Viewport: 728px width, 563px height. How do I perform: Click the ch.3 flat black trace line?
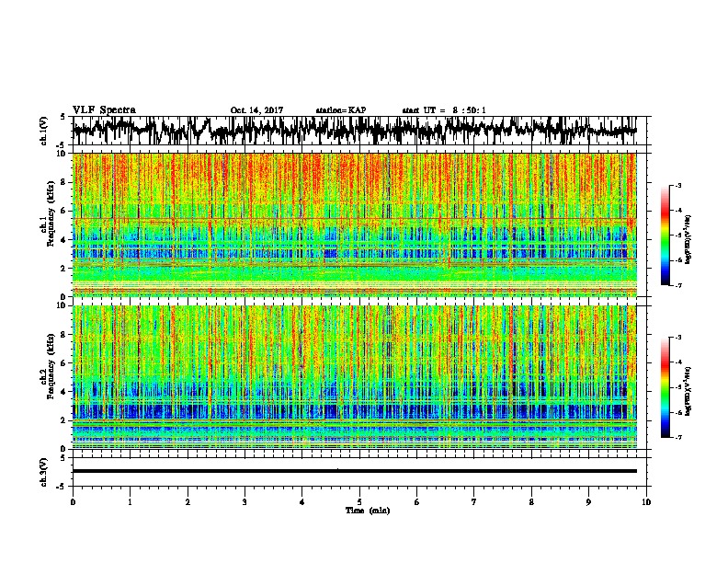coord(354,471)
